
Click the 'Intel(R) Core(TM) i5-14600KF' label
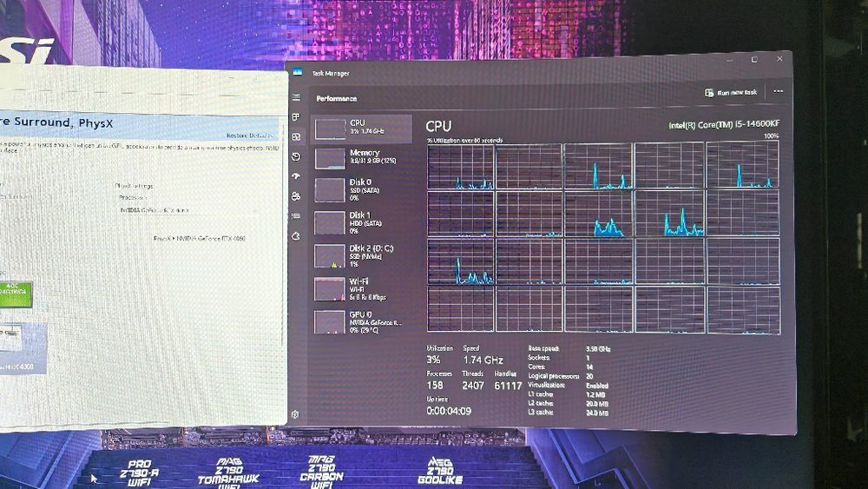724,124
